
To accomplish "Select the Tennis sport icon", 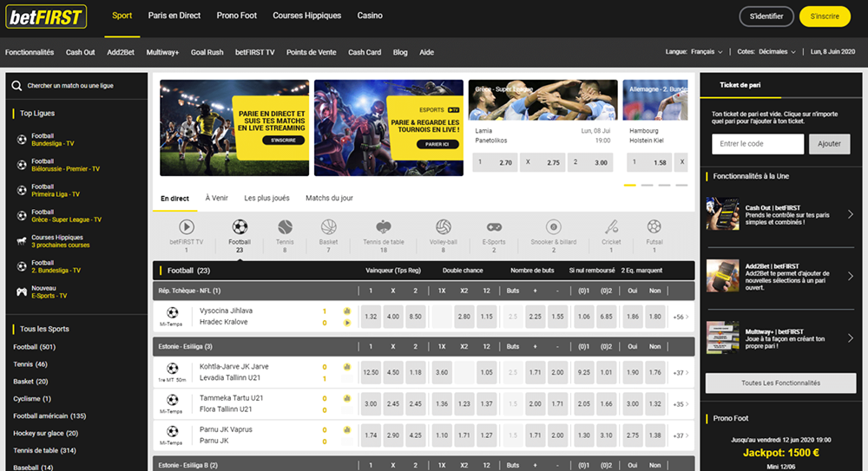I will click(285, 227).
